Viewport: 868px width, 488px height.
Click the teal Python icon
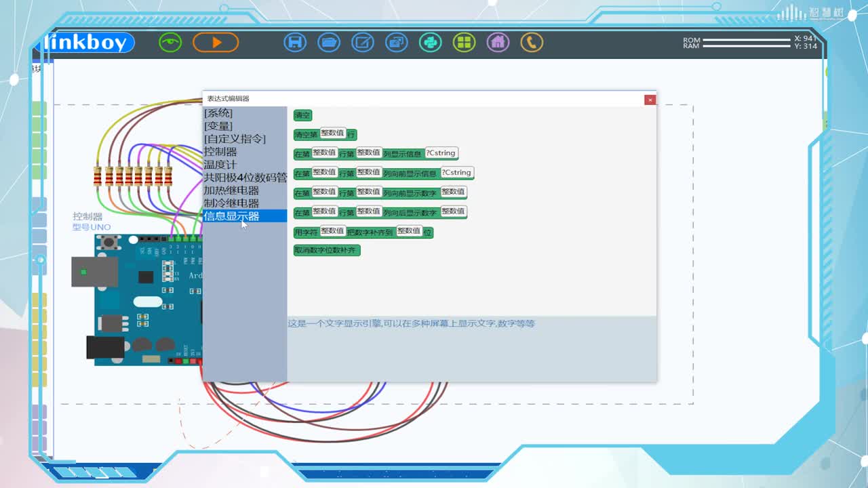(x=431, y=42)
